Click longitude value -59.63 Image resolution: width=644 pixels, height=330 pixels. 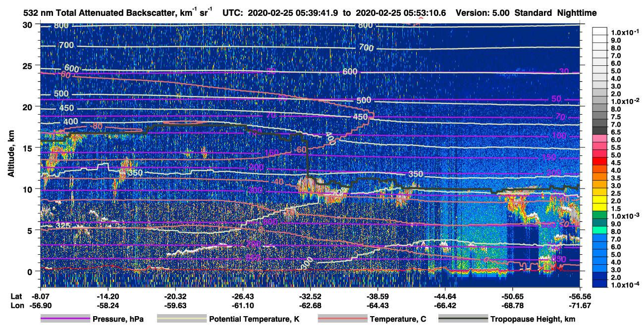(175, 305)
